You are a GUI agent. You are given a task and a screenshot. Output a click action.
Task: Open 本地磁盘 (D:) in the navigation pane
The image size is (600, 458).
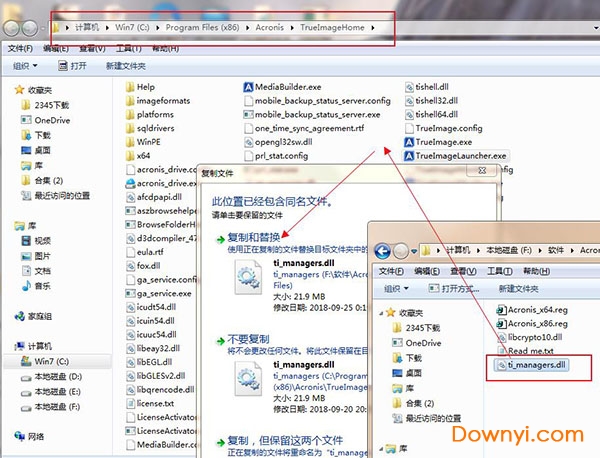pos(60,375)
